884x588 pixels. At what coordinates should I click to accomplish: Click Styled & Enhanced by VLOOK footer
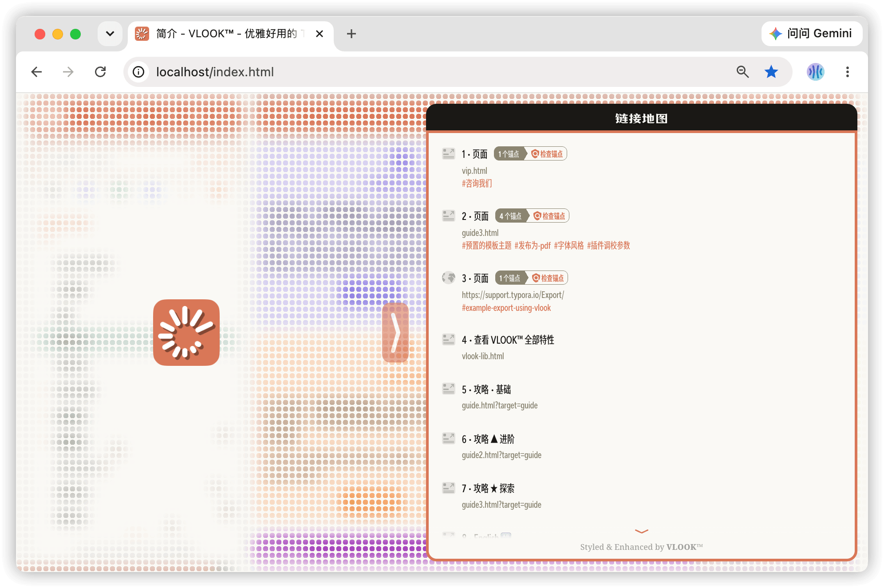(x=642, y=547)
